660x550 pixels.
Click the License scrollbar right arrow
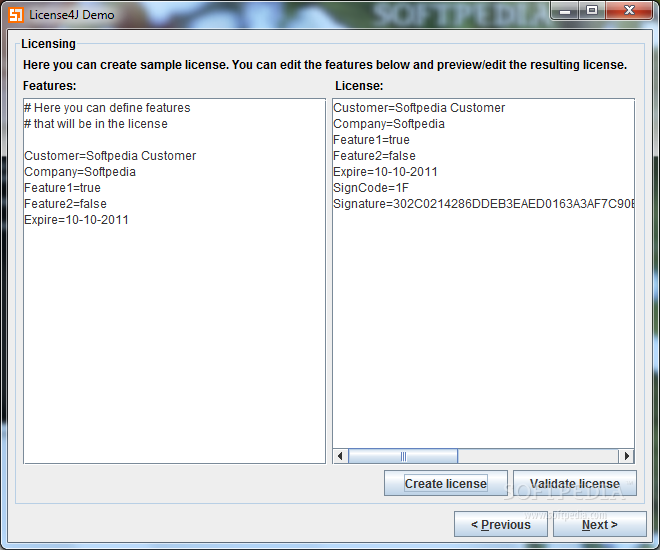[x=626, y=456]
